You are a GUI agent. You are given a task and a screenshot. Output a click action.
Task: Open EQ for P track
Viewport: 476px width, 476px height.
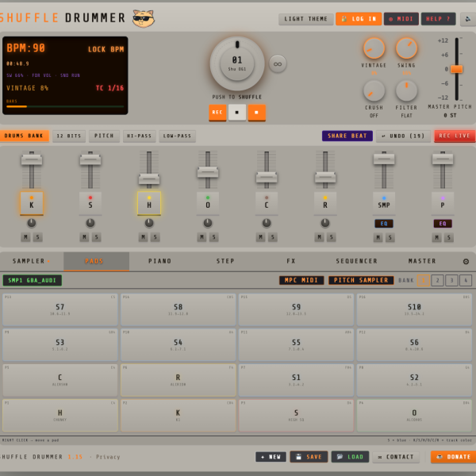[443, 224]
